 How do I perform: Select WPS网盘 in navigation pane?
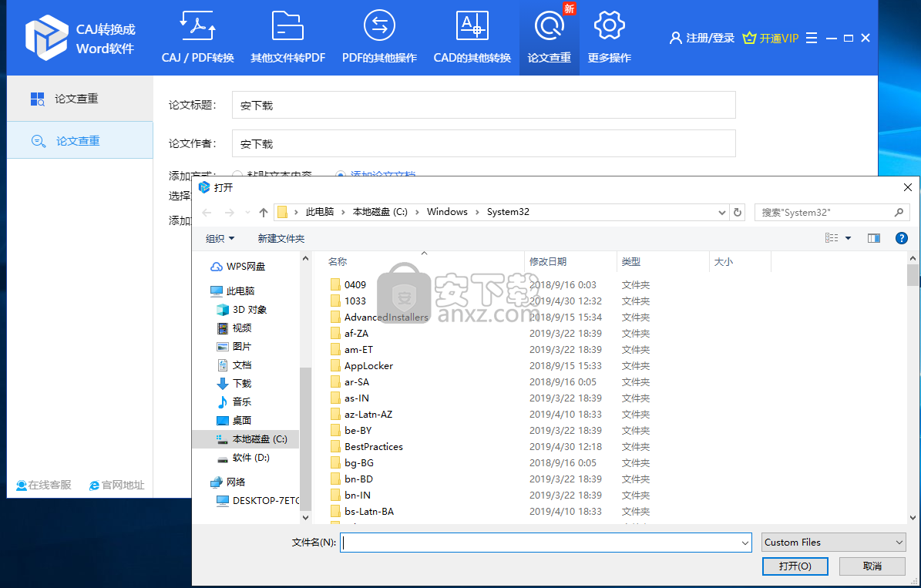(x=238, y=266)
